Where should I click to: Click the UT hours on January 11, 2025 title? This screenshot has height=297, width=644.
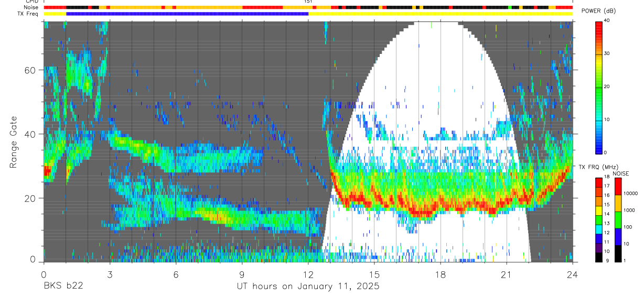(308, 287)
